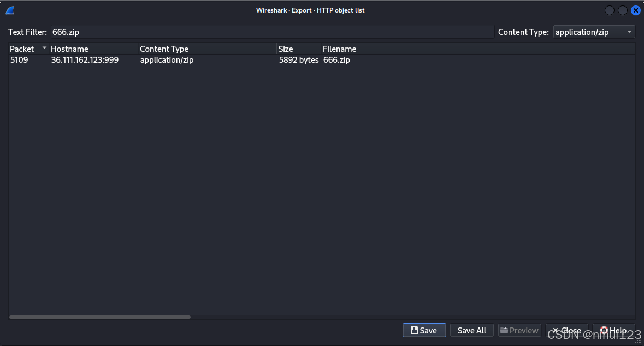
Task: Sort by the Content Type column header
Action: point(207,49)
